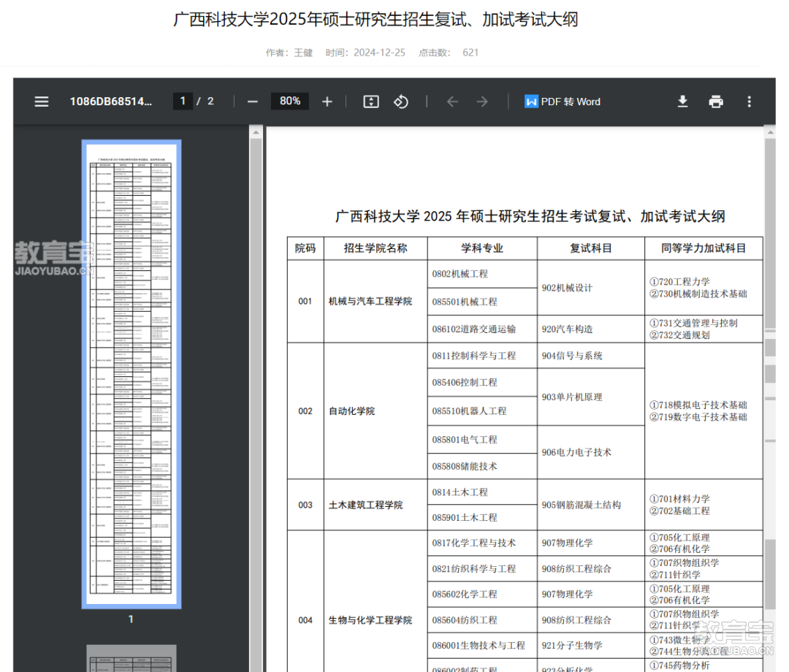Click the hit count 621

(470, 53)
